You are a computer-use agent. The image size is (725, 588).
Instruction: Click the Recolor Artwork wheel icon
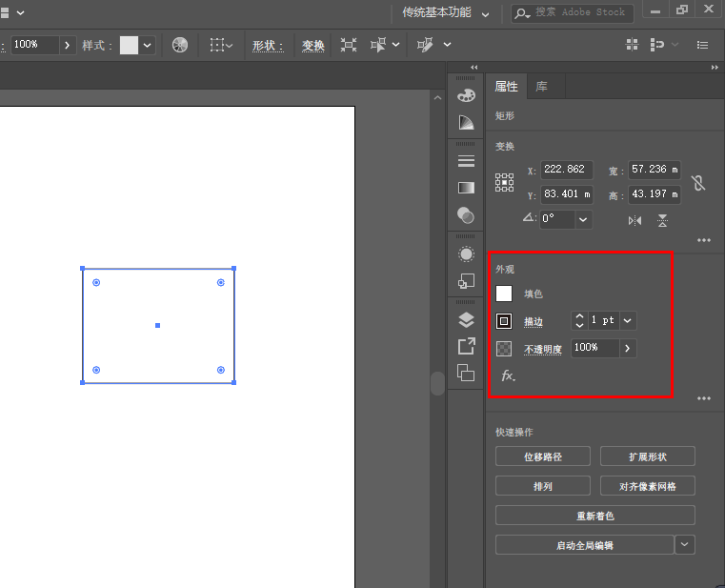pyautogui.click(x=180, y=45)
